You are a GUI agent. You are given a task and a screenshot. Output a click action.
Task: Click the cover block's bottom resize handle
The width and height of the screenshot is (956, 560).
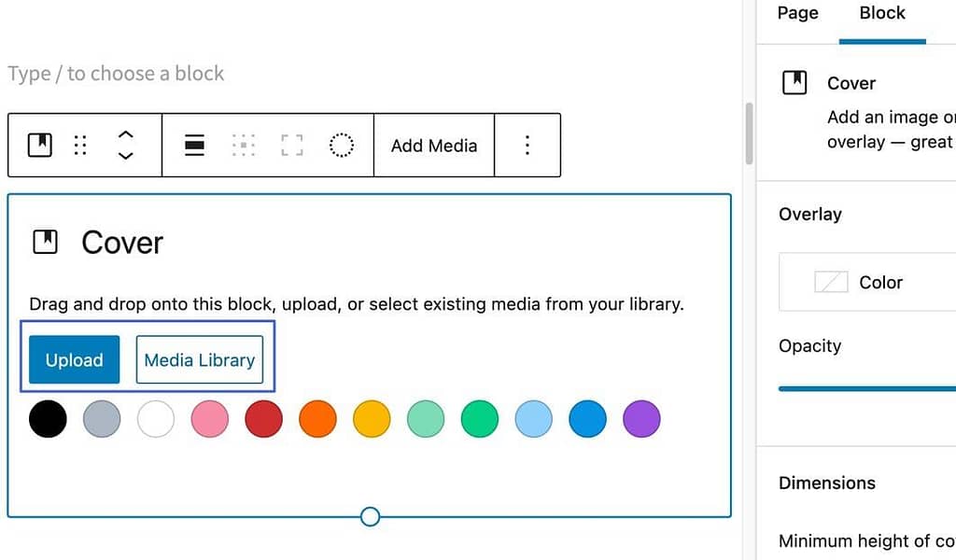click(x=370, y=517)
